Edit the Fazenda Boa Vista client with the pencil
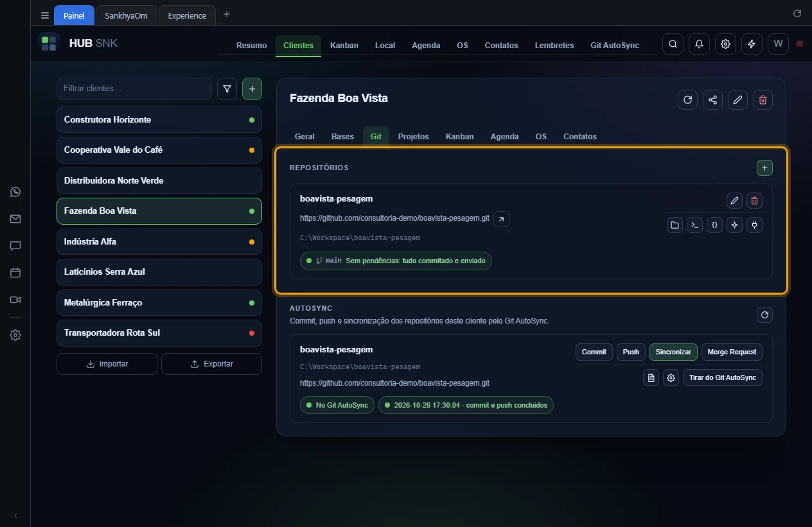 pos(737,99)
